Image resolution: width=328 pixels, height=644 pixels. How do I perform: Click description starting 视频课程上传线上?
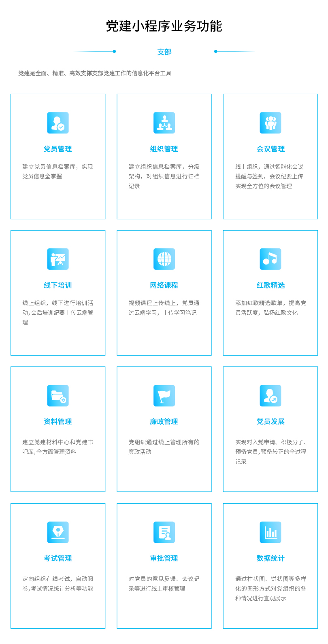pyautogui.click(x=164, y=308)
